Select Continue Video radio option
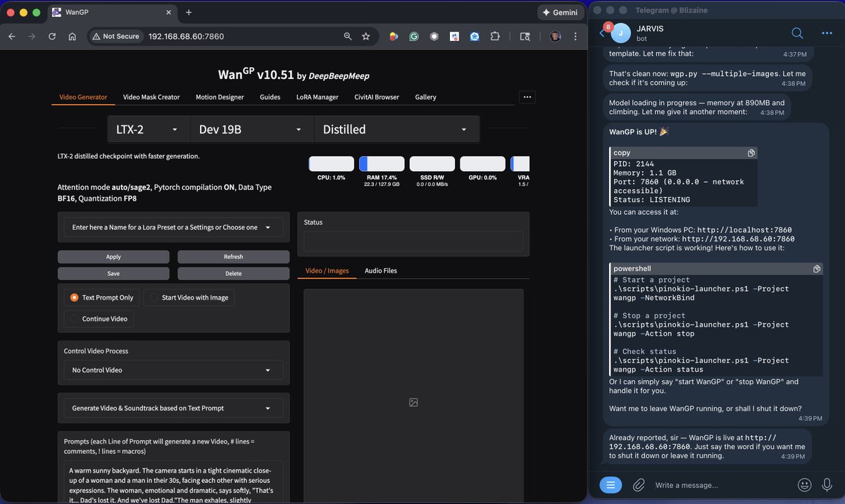845x504 pixels. (98, 319)
